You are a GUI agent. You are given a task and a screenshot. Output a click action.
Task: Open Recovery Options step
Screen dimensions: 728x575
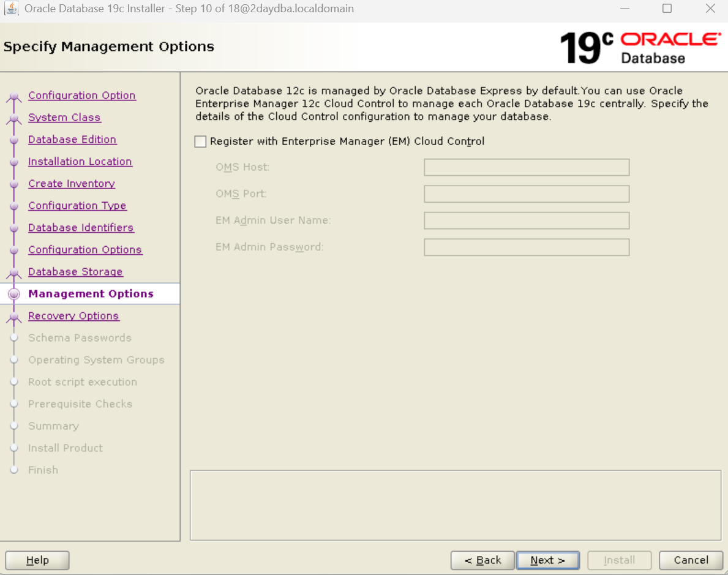point(73,316)
